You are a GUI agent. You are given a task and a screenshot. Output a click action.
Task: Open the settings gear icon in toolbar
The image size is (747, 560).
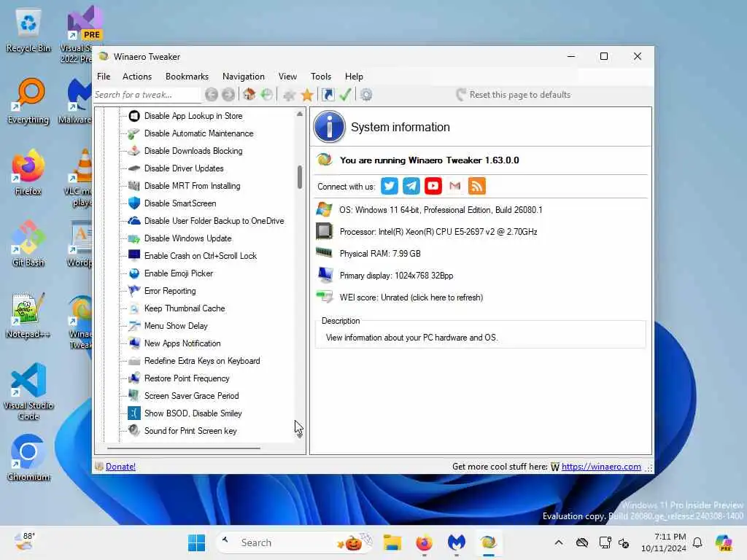pyautogui.click(x=366, y=95)
